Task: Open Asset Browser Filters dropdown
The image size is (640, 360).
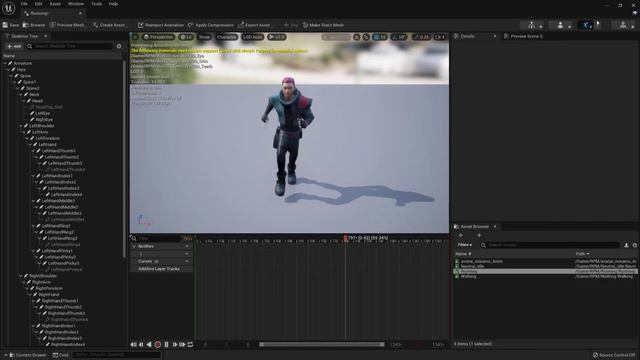Action: [464, 245]
